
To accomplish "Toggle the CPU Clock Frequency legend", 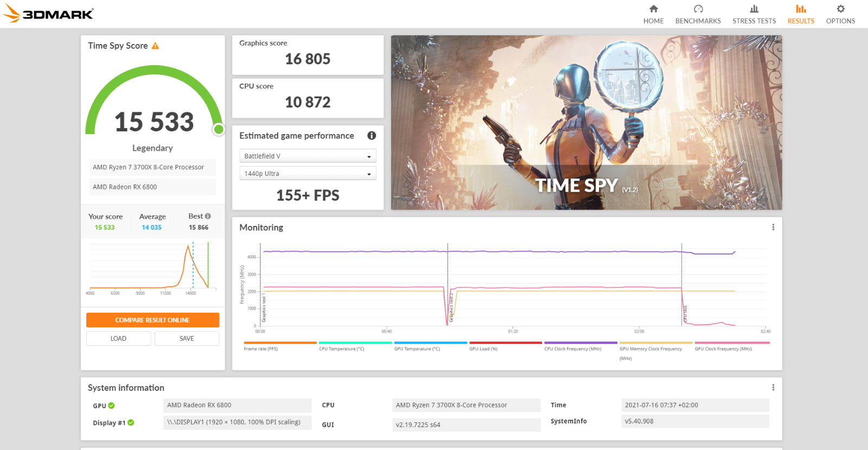I will click(580, 347).
